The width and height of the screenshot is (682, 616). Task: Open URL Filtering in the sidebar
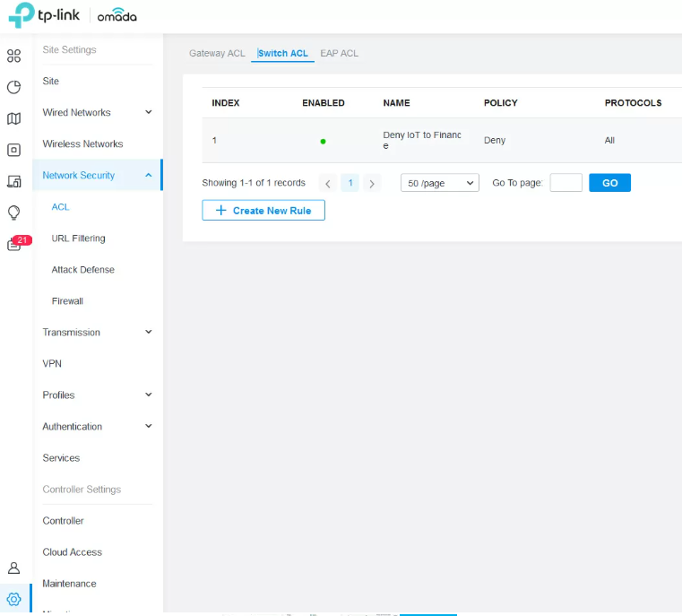tap(78, 239)
